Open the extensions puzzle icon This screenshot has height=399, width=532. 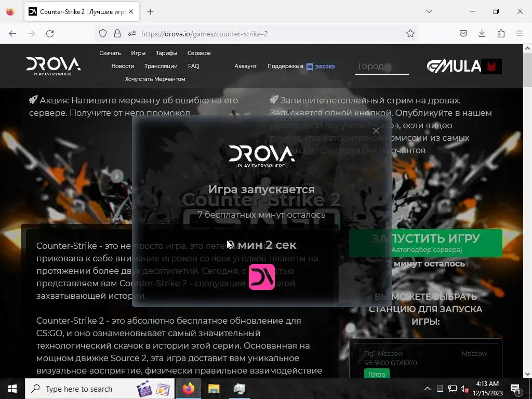point(501,34)
